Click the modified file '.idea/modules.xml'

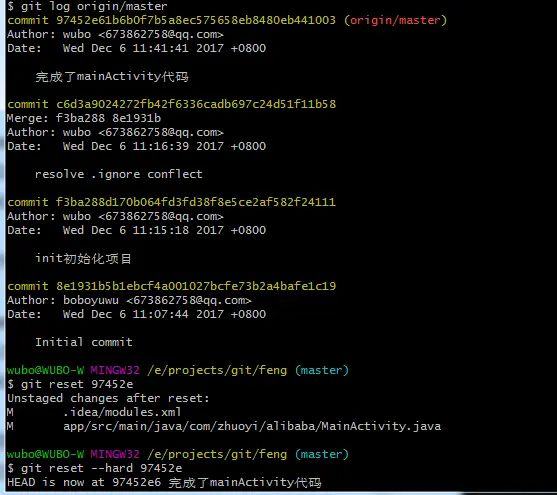coord(122,412)
